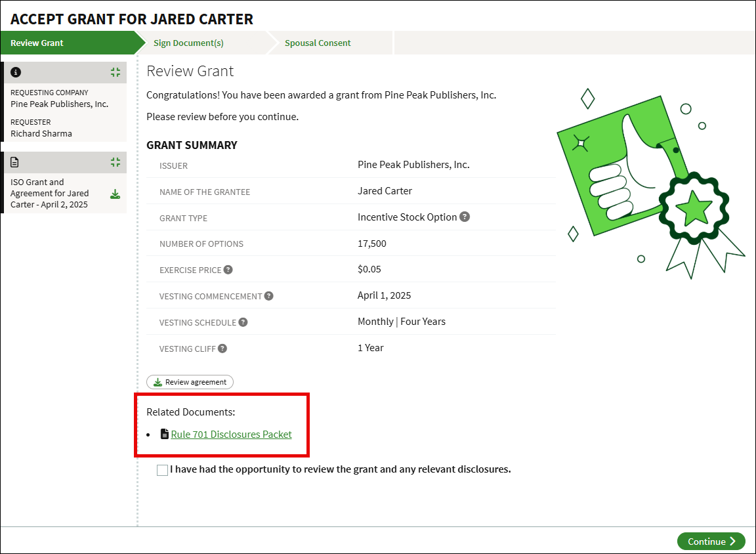
Task: Click the document icon in the sidebar panel header
Action: [x=16, y=162]
